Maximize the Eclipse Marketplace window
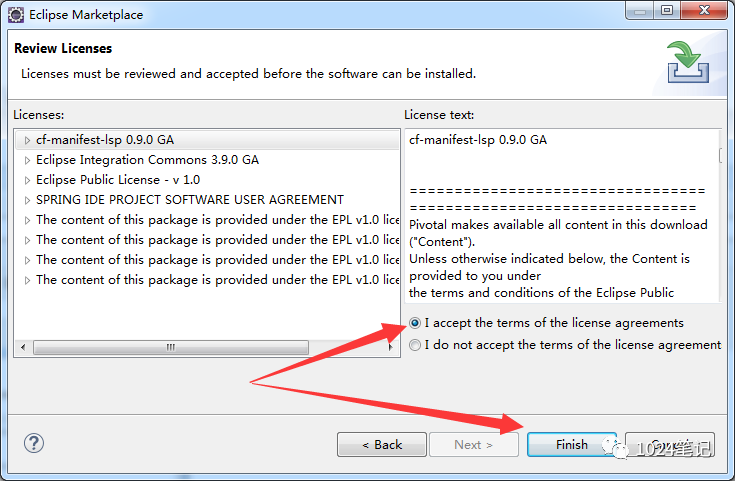The width and height of the screenshot is (735, 481). (666, 13)
